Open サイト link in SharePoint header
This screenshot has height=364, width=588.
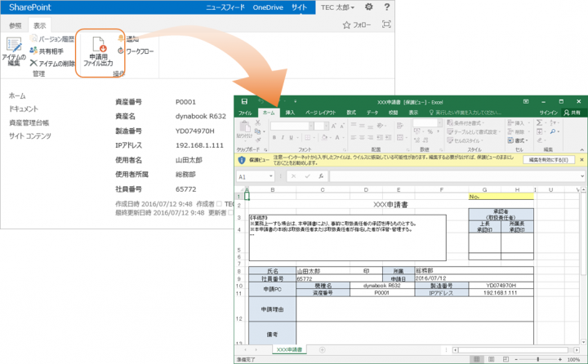(299, 7)
